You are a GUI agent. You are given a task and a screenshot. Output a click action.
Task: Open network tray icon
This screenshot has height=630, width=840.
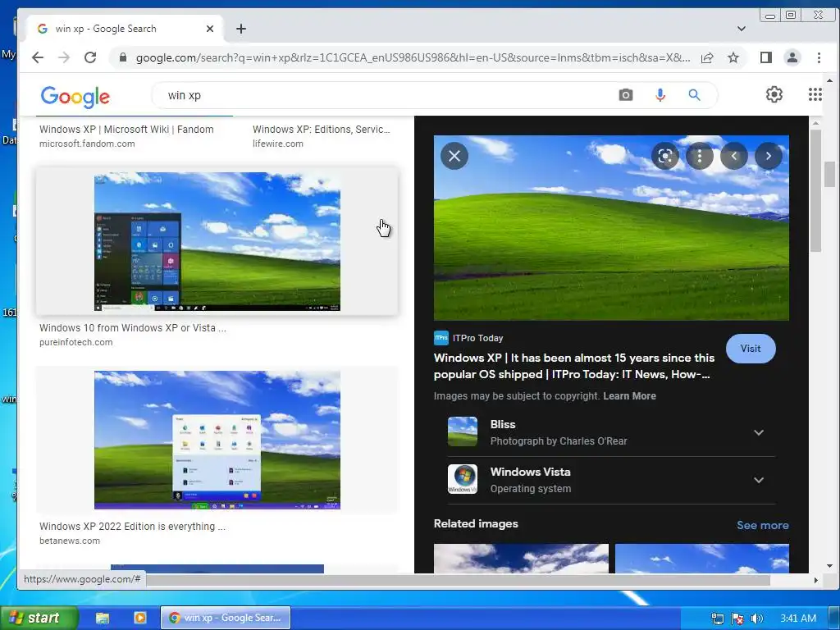pos(717,619)
